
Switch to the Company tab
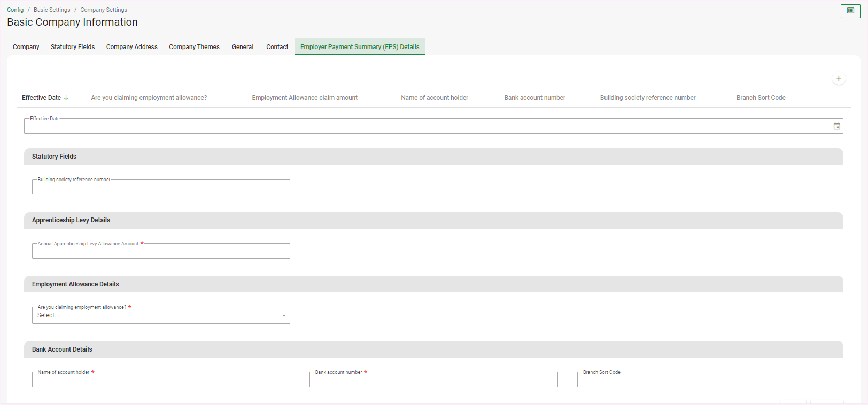tap(26, 47)
